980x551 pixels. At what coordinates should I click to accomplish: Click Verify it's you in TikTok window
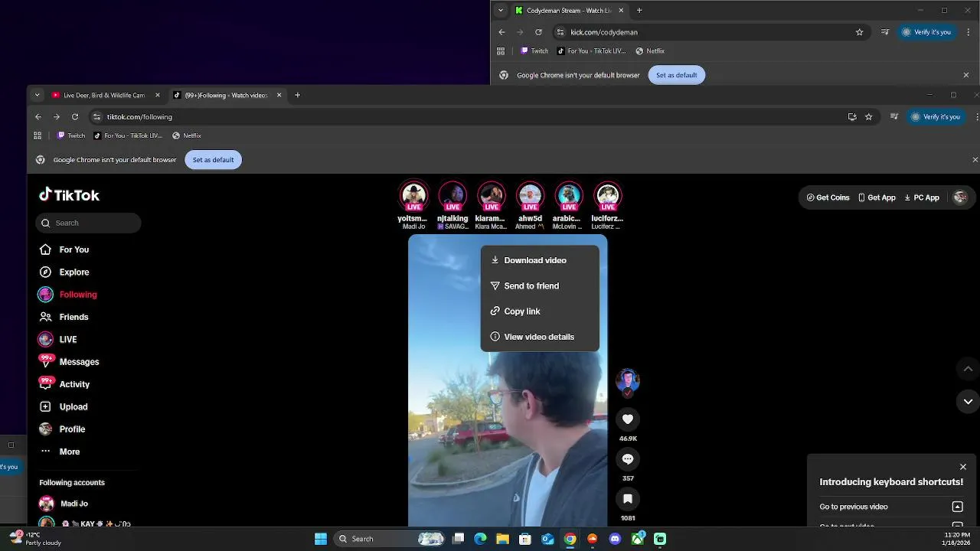(x=935, y=117)
